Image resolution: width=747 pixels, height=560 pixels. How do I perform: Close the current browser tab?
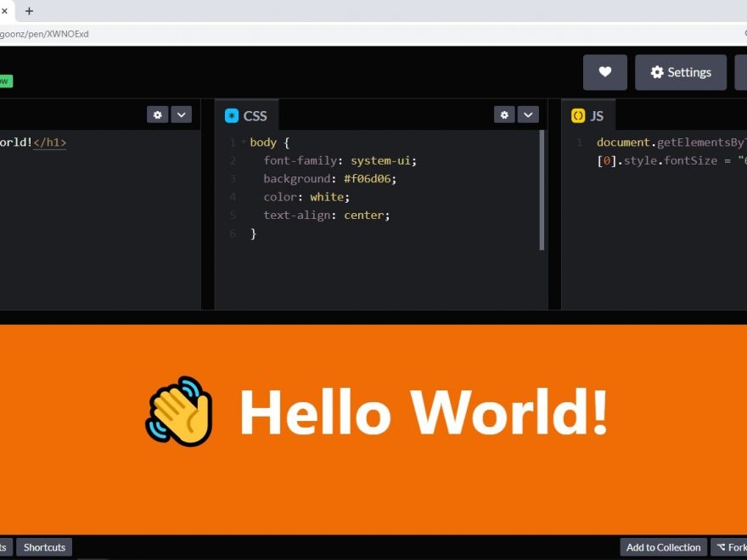coord(4,11)
